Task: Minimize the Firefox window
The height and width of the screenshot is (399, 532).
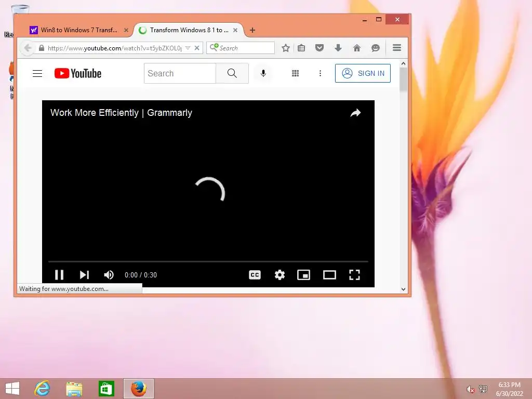Action: coord(365,20)
